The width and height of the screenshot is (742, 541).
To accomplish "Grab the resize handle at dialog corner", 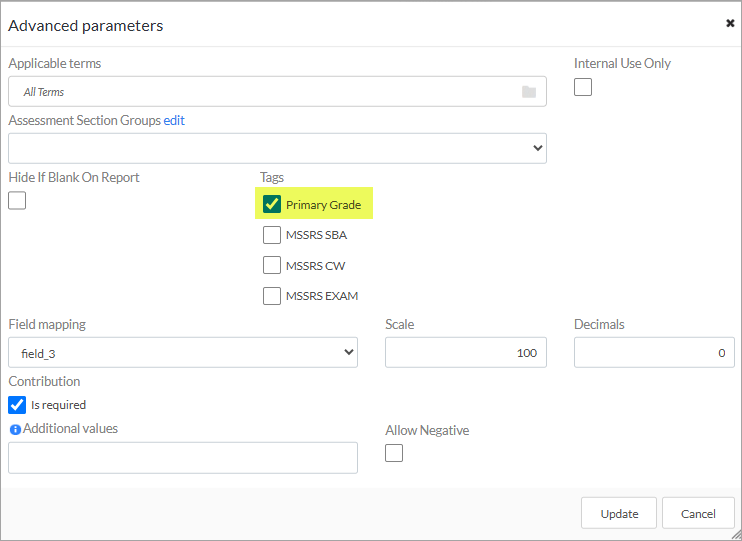I will pos(736,534).
